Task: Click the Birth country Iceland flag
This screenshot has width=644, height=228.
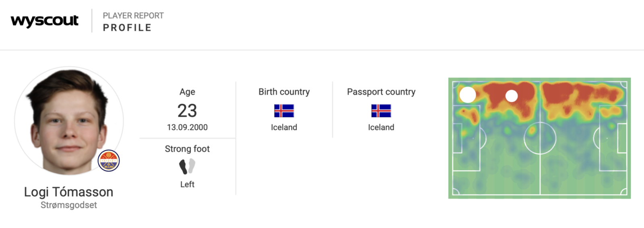Action: [284, 111]
